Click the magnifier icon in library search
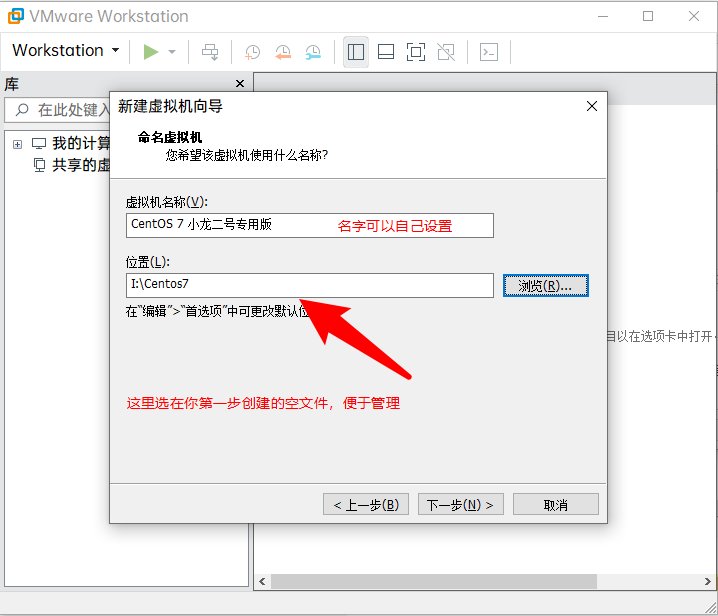Viewport: 718px width, 616px height. [x=22, y=110]
